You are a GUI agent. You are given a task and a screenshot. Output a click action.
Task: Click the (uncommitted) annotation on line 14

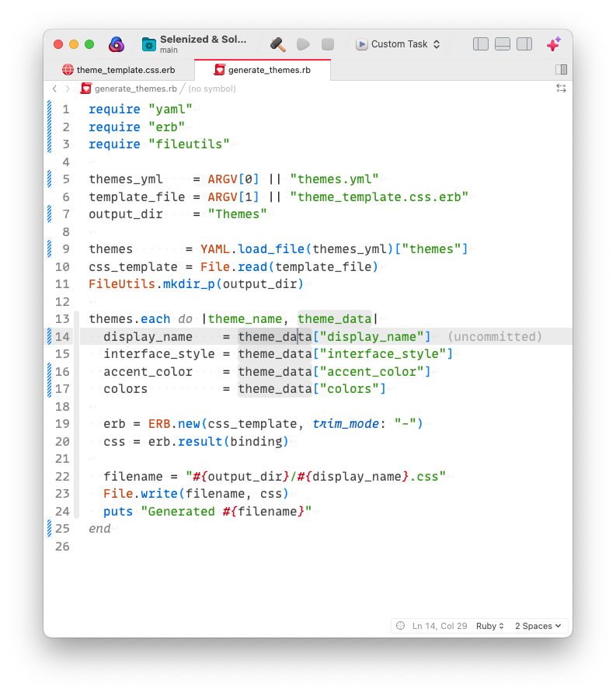tap(495, 337)
